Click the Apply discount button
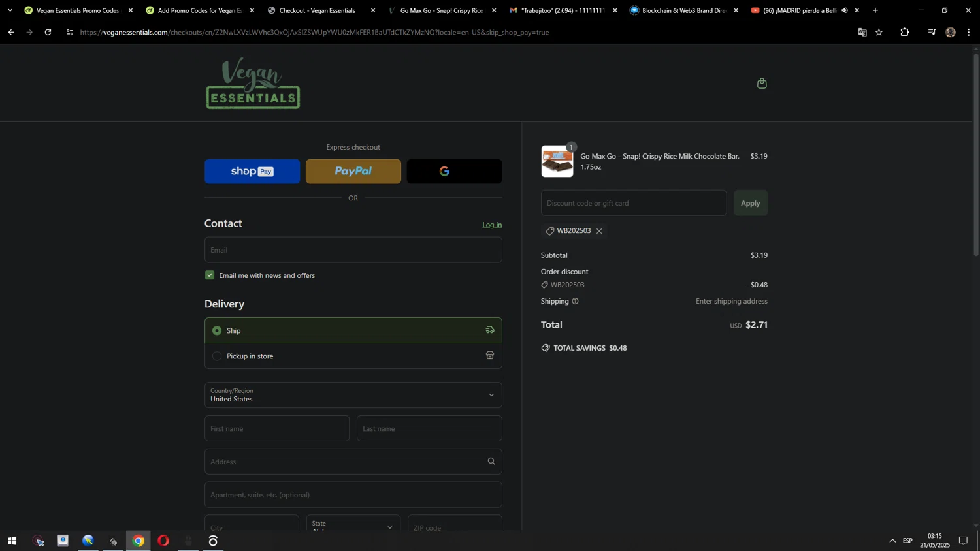The height and width of the screenshot is (551, 980). [751, 203]
